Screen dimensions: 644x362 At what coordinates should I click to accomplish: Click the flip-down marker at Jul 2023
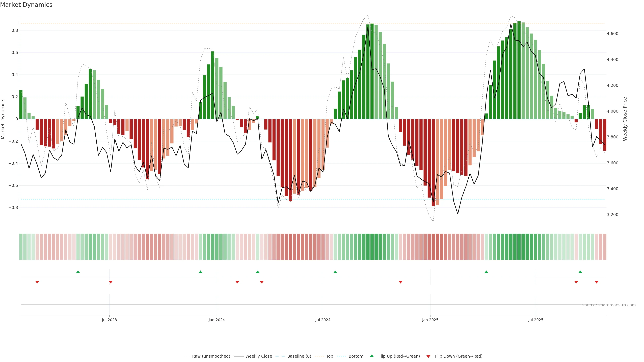click(x=111, y=282)
